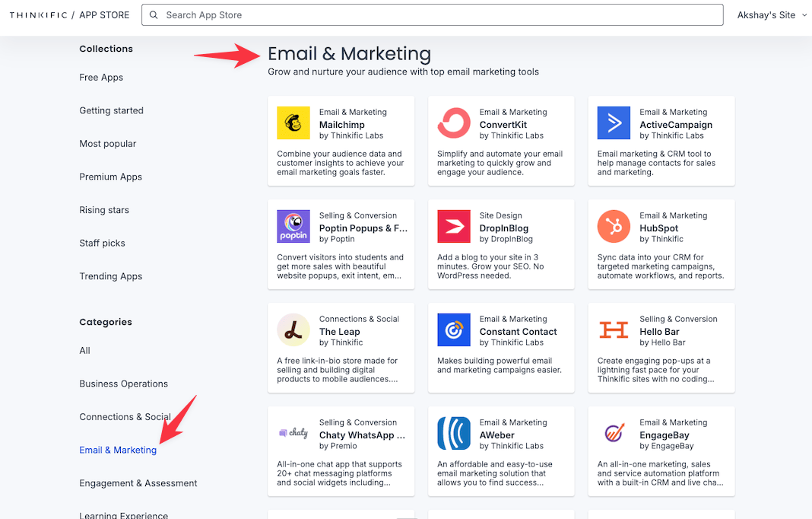Click the Mailchimp app icon
The image size is (812, 519).
tap(293, 123)
